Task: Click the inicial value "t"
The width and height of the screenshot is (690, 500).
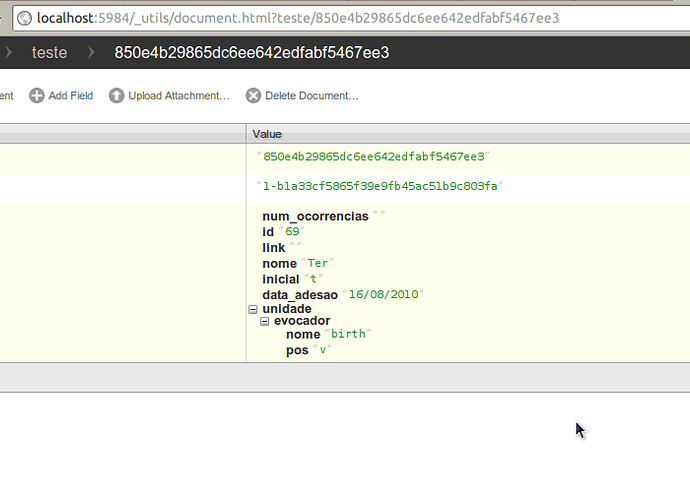Action: point(313,279)
